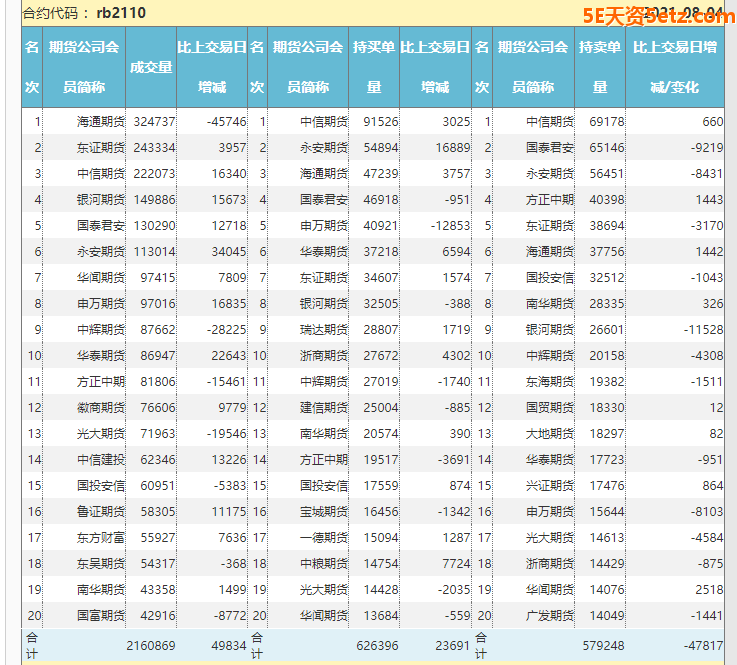737x665 pixels.
Task: Click volume change value 34045
Action: point(229,252)
